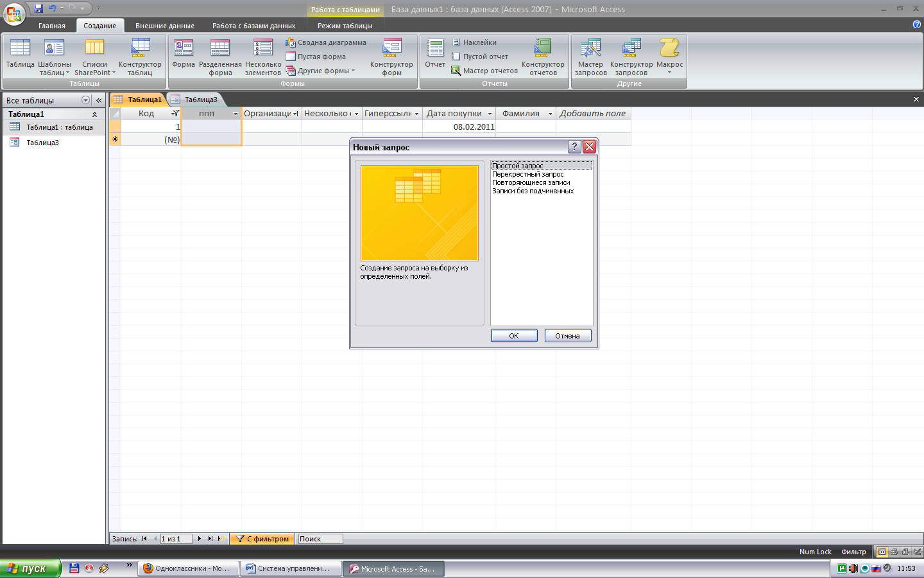Click the Поиск search field

pyautogui.click(x=320, y=539)
